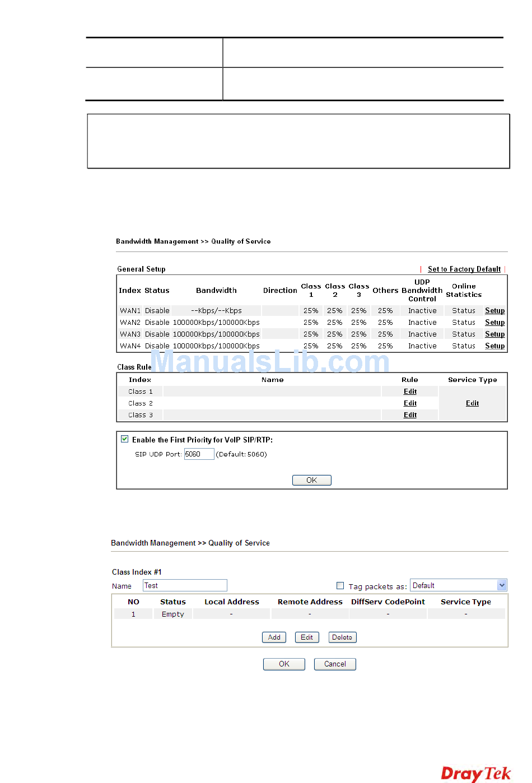532x783 pixels.
Task: Click WAN1 Inactive UDP Bandwidth Control cell
Action: (422, 311)
